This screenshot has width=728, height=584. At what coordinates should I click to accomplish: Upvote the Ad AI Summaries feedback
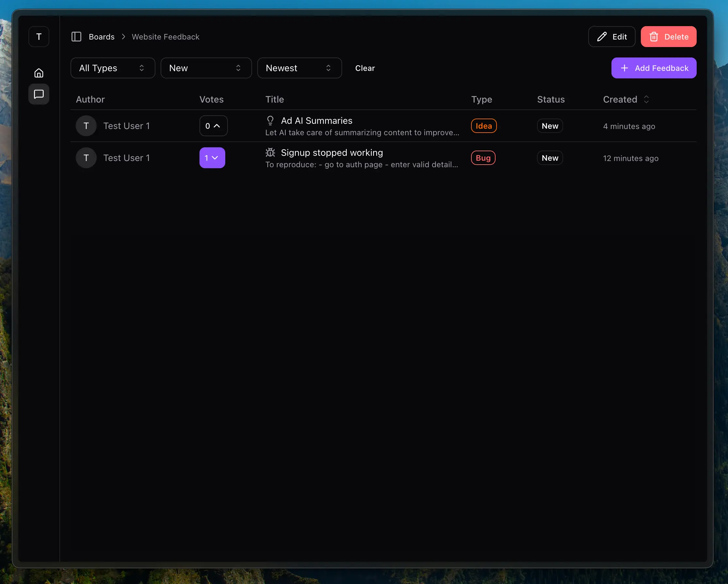click(214, 126)
